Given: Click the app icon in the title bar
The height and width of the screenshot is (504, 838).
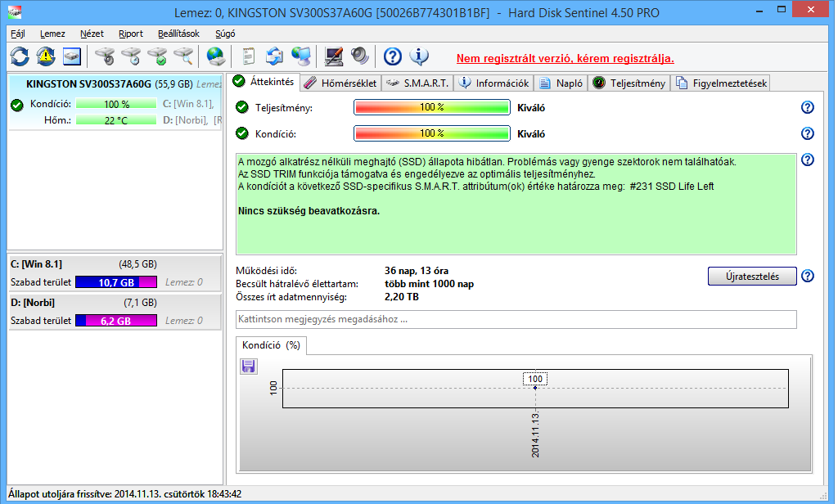Looking at the screenshot, I should [15, 12].
